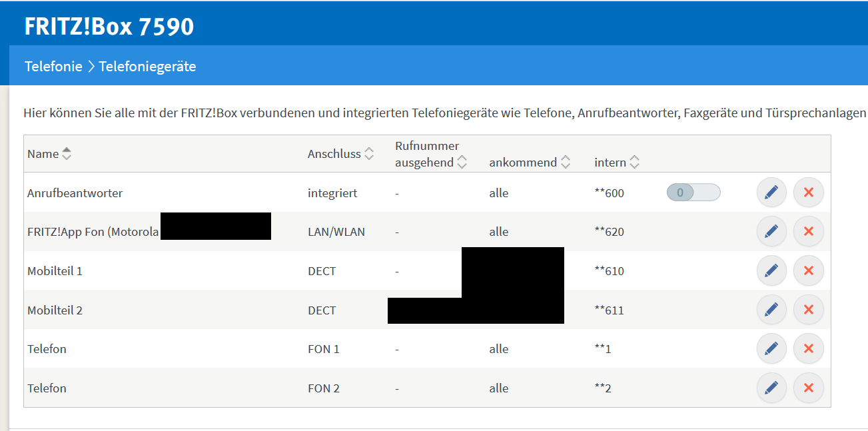
Task: Delete the Mobilteil 1 device
Action: (x=809, y=271)
